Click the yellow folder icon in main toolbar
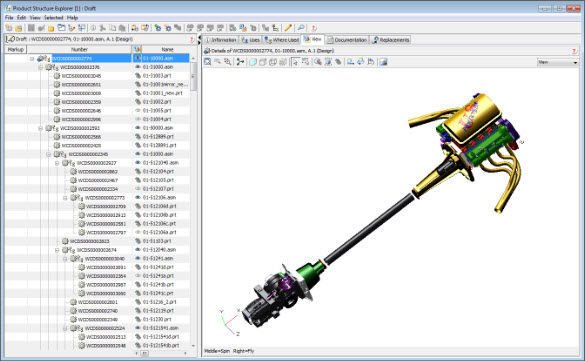The image size is (585, 361). pos(51,28)
